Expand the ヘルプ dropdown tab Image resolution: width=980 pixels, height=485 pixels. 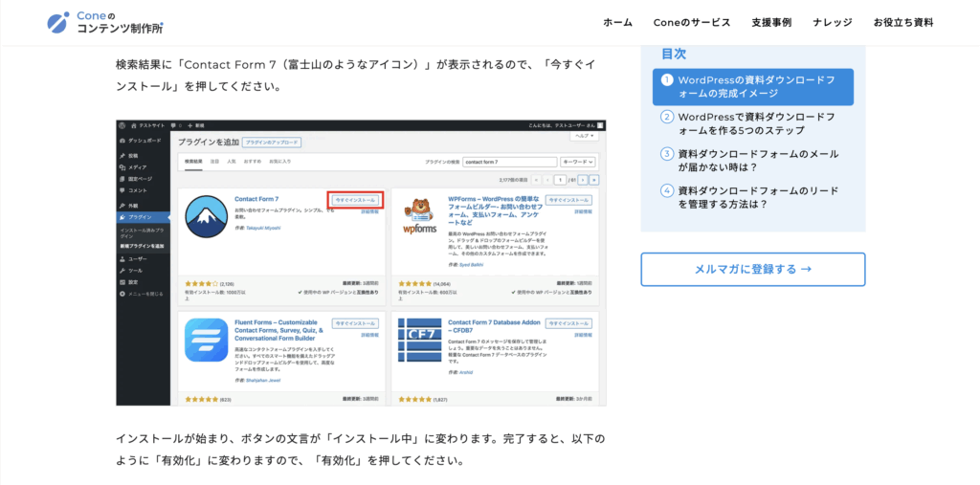pyautogui.click(x=584, y=136)
